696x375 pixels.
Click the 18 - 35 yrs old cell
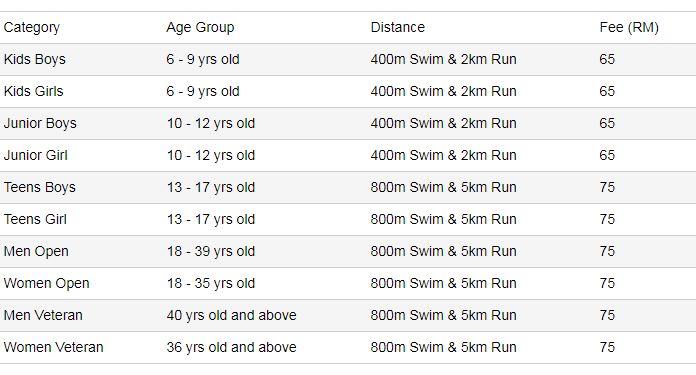pos(211,283)
